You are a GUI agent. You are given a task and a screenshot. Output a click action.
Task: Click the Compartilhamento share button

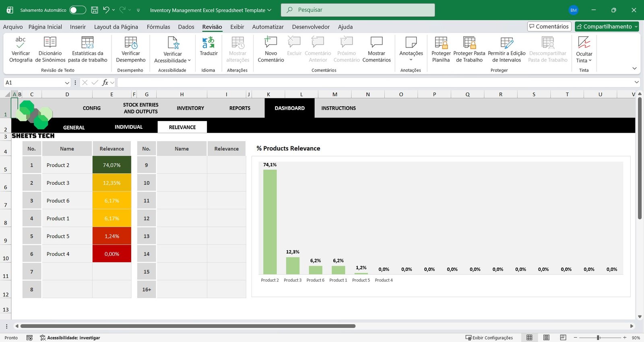point(607,27)
